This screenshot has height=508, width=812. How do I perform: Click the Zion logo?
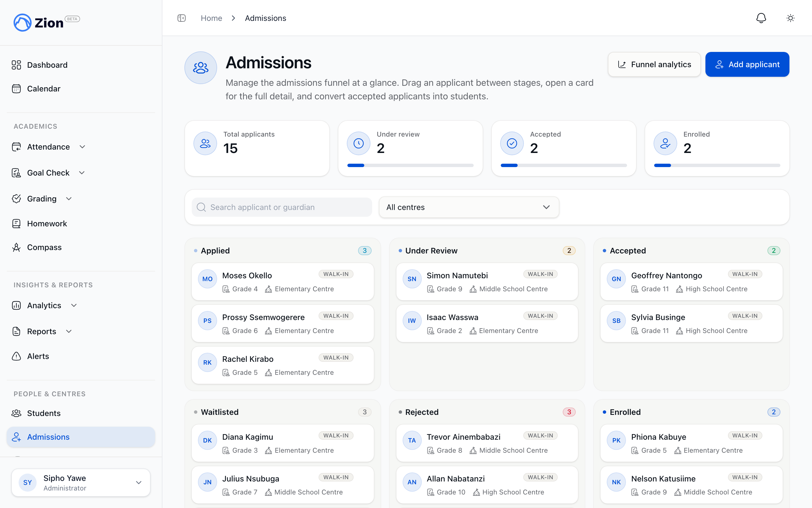(46, 23)
